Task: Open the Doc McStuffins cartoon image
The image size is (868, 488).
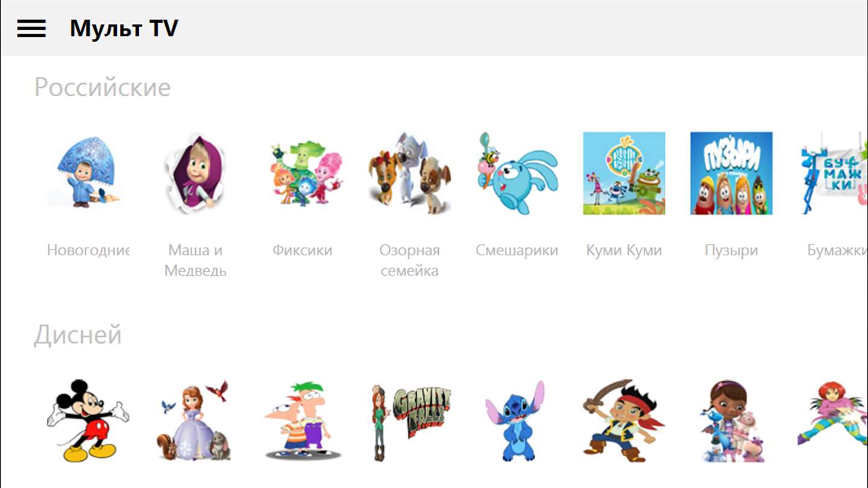Action: [x=732, y=421]
